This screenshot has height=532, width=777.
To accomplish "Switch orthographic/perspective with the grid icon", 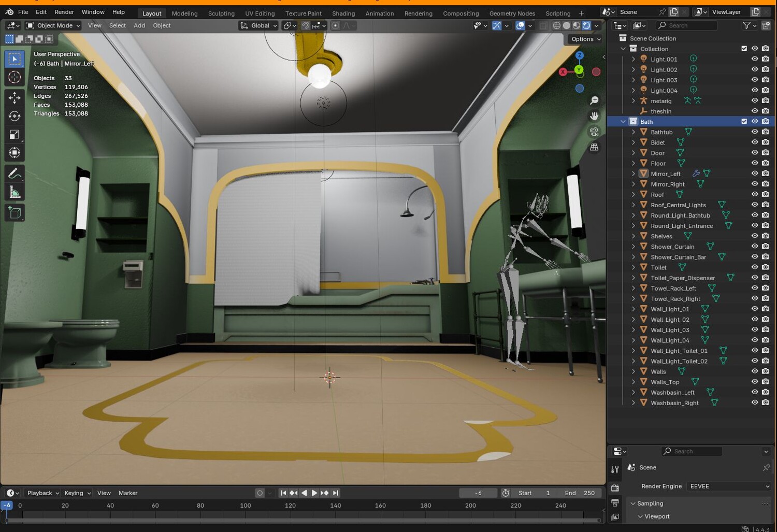I will click(x=594, y=147).
